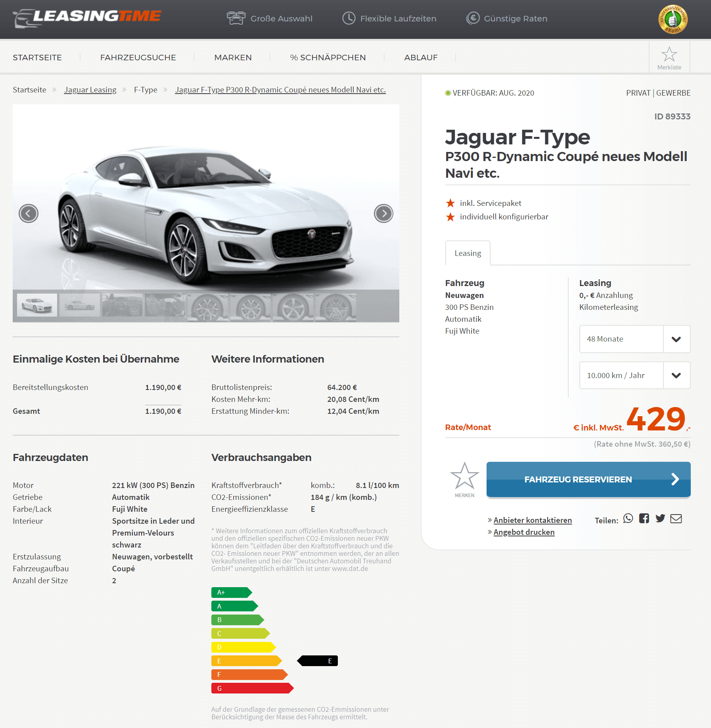Image resolution: width=711 pixels, height=728 pixels.
Task: Click Anbieter kontaktieren link
Action: click(x=533, y=520)
